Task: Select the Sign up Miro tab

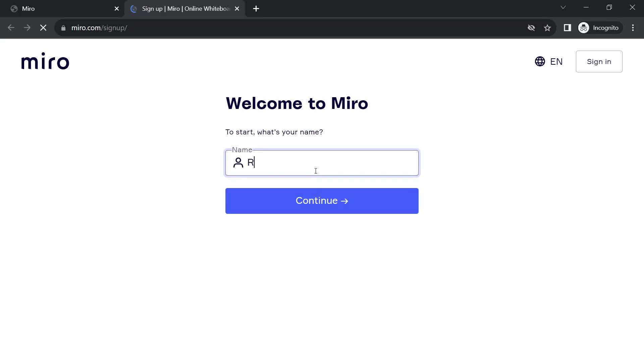Action: click(x=184, y=9)
